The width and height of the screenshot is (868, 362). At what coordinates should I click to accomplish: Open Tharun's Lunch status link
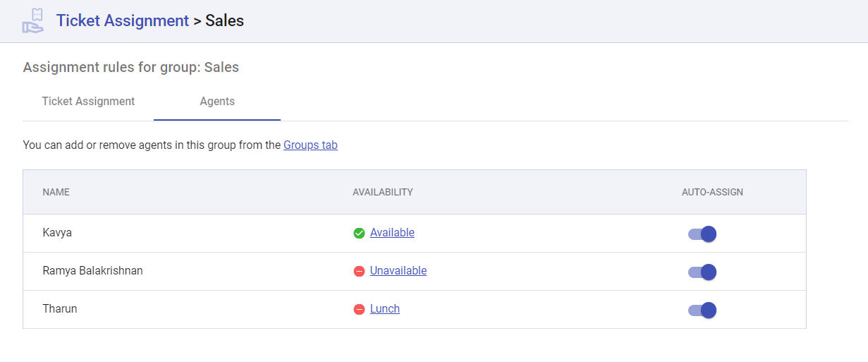385,309
